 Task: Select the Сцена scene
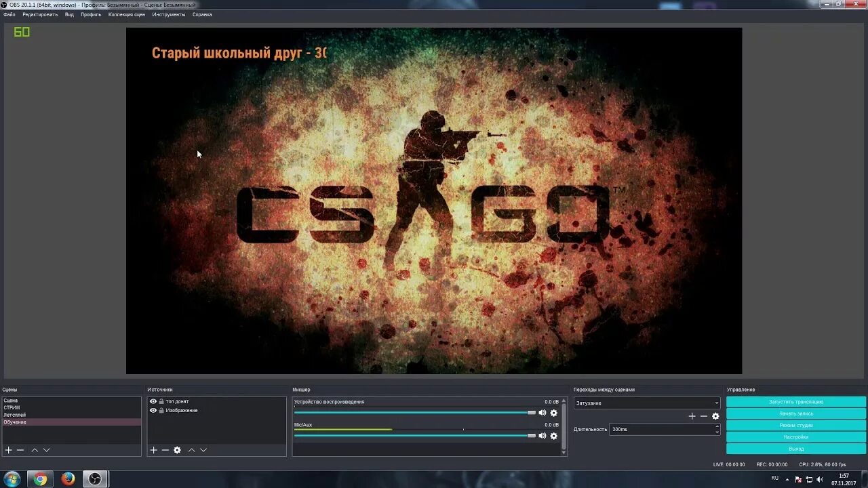[71, 401]
